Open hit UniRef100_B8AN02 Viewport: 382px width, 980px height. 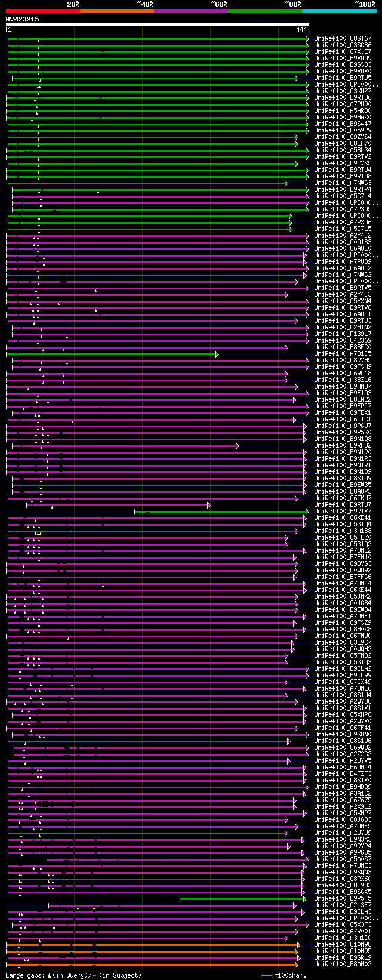click(x=343, y=964)
